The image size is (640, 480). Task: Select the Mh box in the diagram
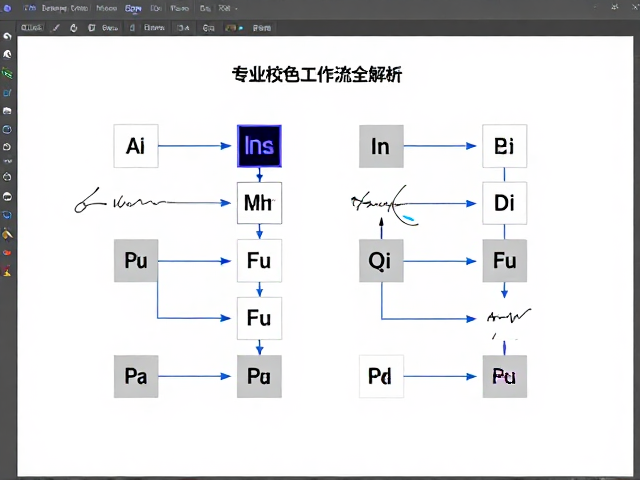tap(259, 203)
